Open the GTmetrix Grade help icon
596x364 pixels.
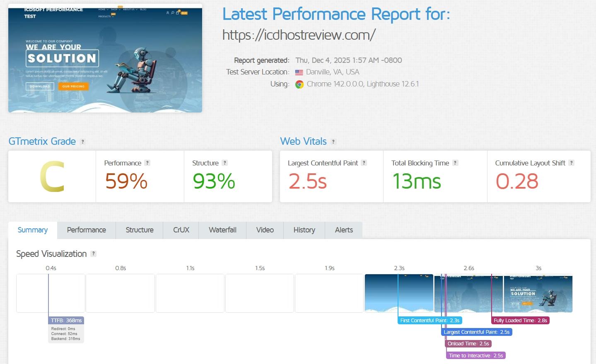pyautogui.click(x=83, y=141)
